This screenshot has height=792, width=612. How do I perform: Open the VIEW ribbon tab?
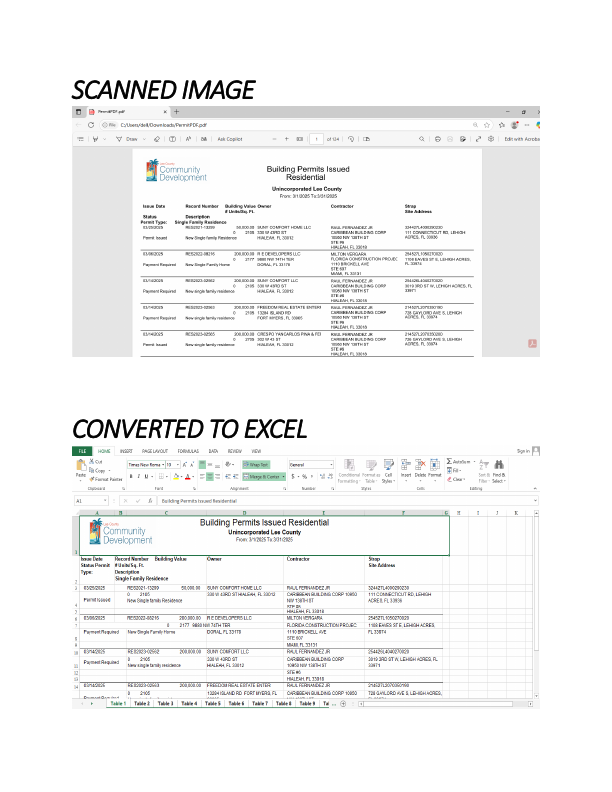pyautogui.click(x=256, y=451)
